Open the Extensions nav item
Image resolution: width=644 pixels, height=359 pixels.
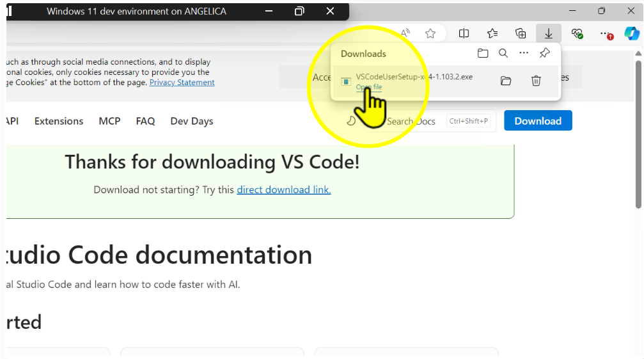[x=59, y=121]
